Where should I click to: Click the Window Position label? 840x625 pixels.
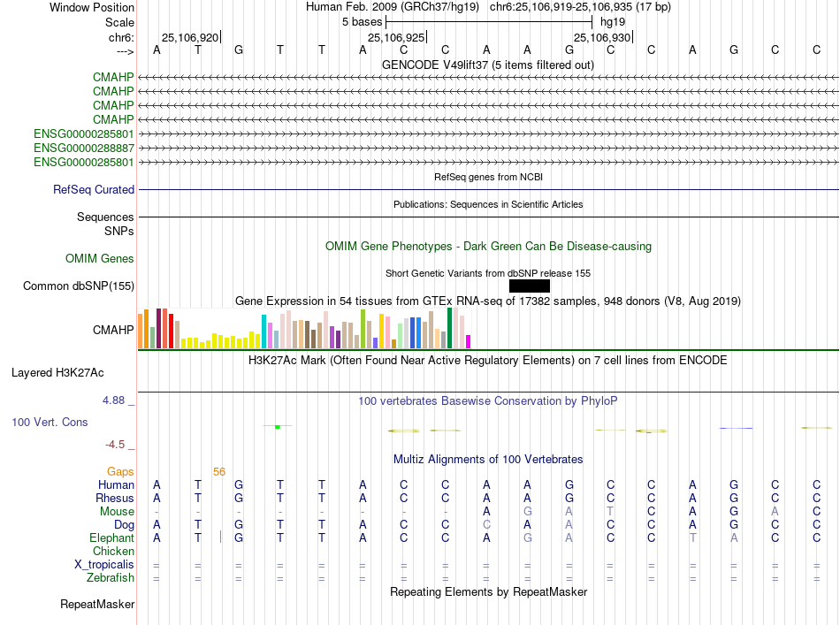pos(92,7)
